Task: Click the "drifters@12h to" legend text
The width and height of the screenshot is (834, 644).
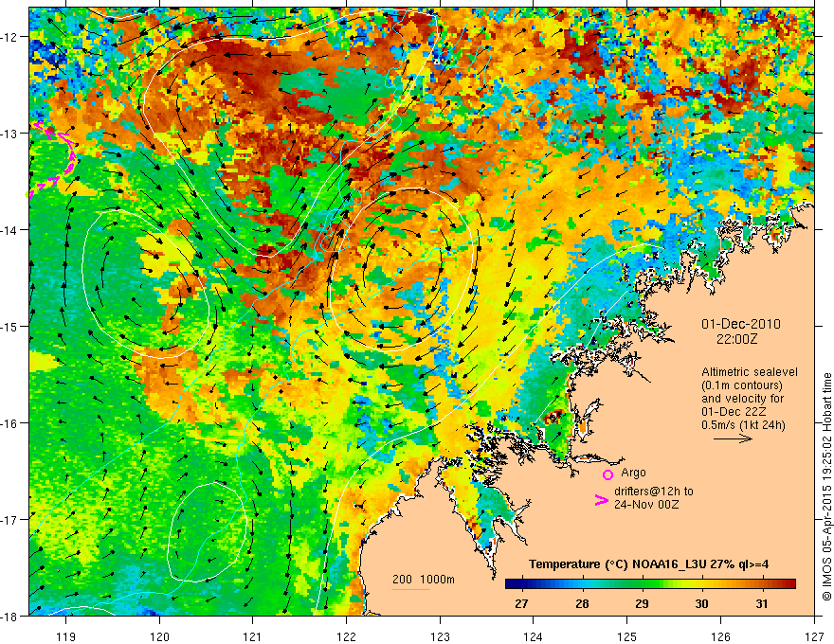Action: 654,492
